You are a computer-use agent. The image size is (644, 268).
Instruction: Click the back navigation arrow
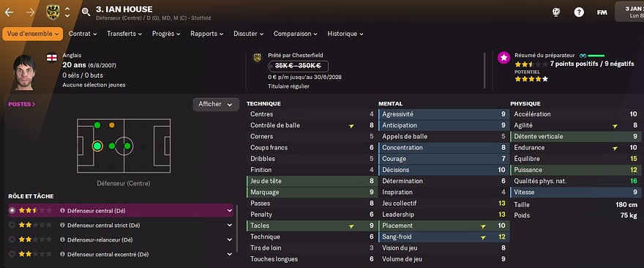[9, 12]
